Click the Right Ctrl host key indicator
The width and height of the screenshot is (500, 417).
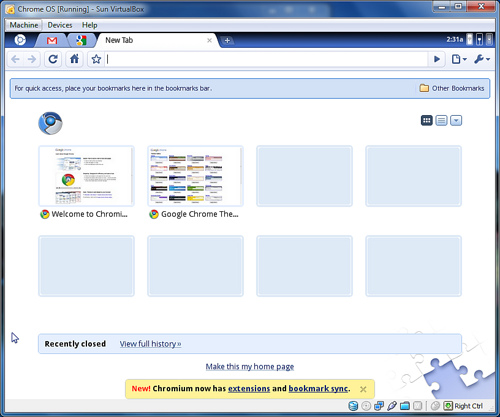464,406
